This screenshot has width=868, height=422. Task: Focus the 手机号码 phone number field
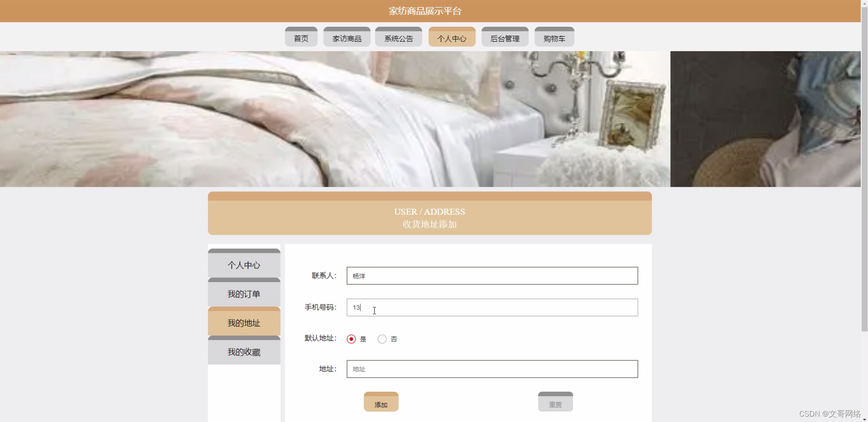[x=491, y=307]
